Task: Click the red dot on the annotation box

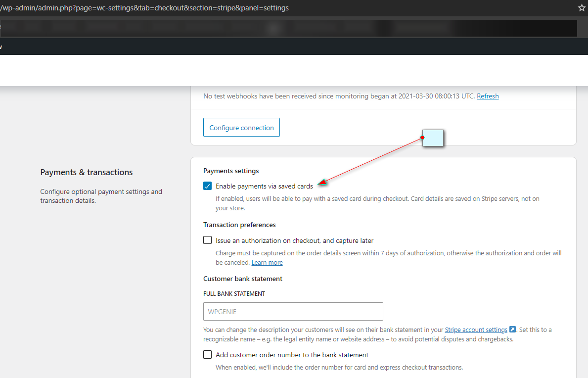Action: click(x=422, y=138)
